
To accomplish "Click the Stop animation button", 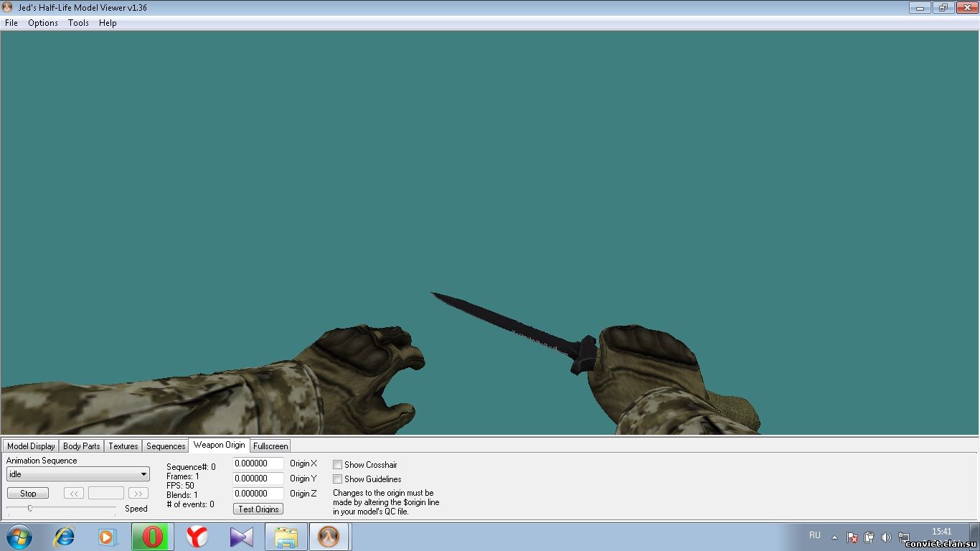I will [28, 494].
